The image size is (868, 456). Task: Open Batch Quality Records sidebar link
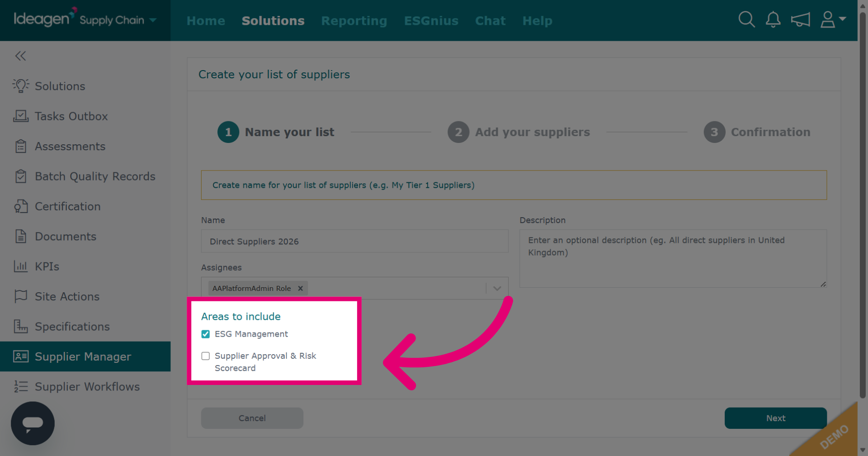coord(95,176)
